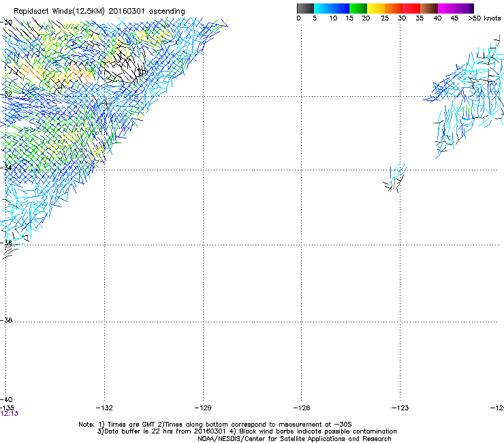Click the '-132' longitude axis label
Screen dimensions: 504x443
coord(104,408)
